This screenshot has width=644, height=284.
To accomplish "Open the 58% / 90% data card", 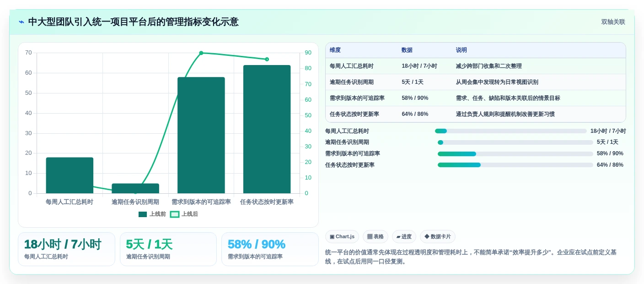I will pyautogui.click(x=270, y=249).
